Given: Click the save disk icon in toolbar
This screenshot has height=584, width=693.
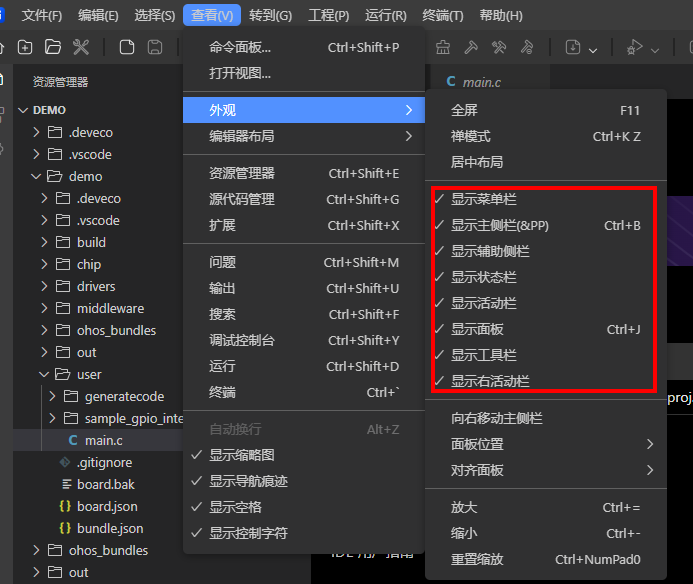Looking at the screenshot, I should click(x=155, y=47).
